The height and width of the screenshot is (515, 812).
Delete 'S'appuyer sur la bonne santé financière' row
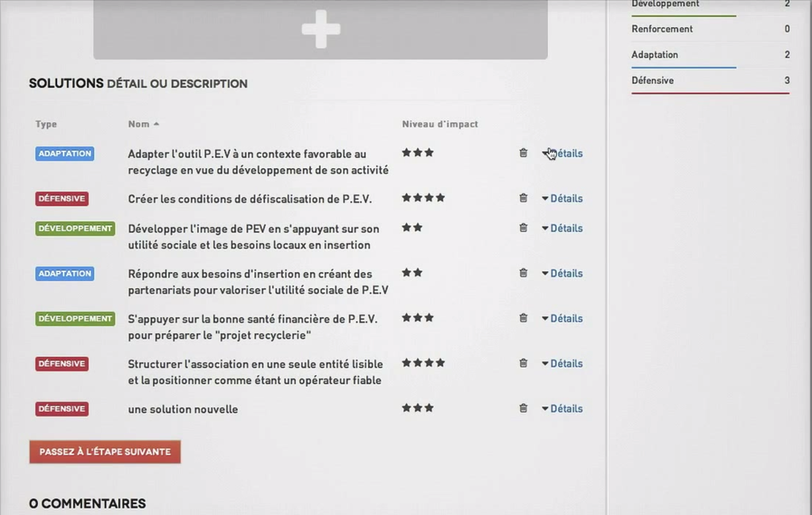tap(523, 317)
